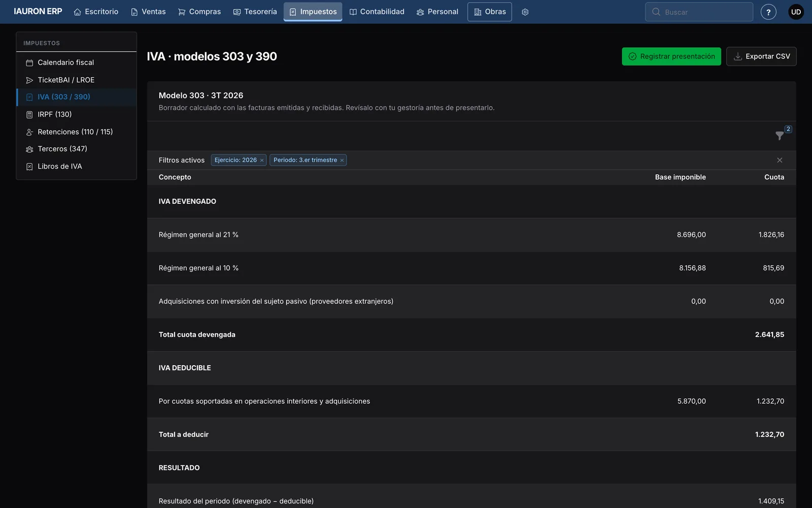Select the Impuestos tab
Viewport: 812px width, 508px height.
pyautogui.click(x=313, y=12)
